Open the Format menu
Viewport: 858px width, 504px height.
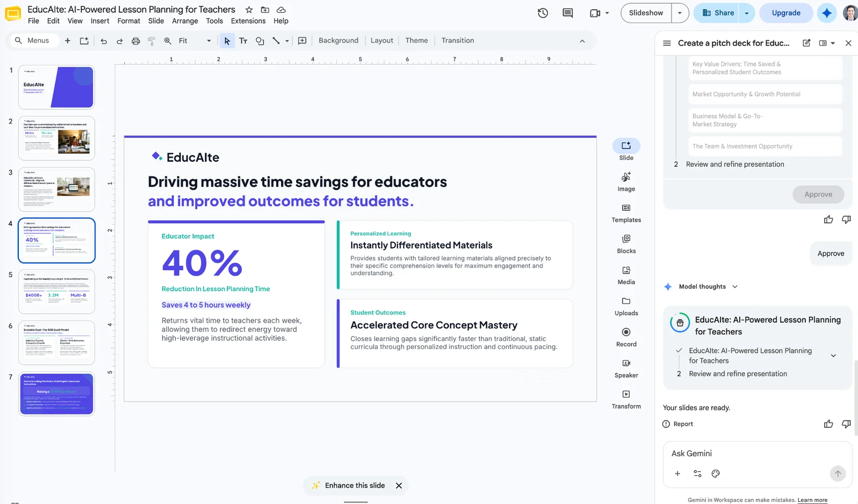click(129, 21)
